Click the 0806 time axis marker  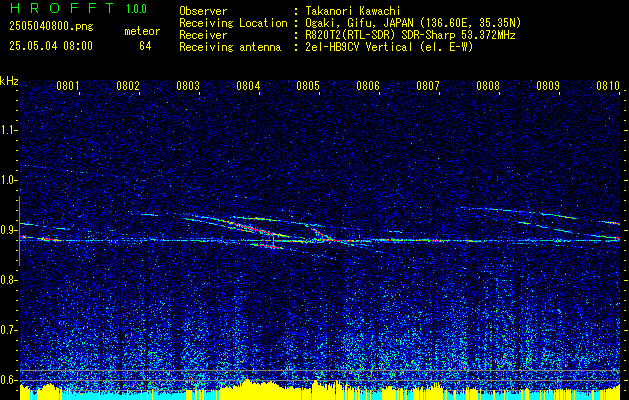pos(368,85)
